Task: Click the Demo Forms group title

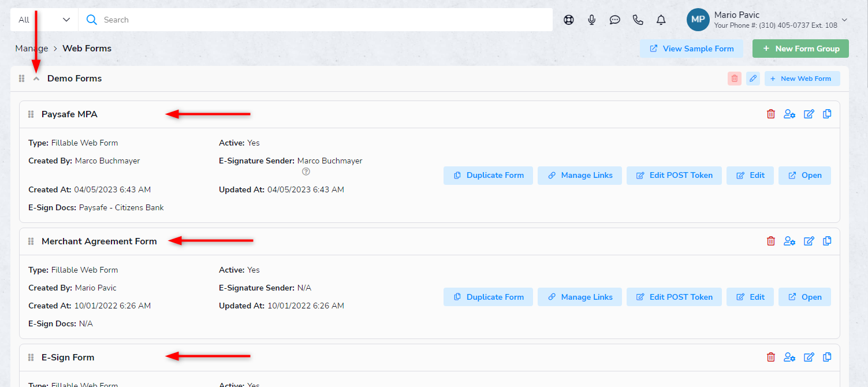Action: 74,79
